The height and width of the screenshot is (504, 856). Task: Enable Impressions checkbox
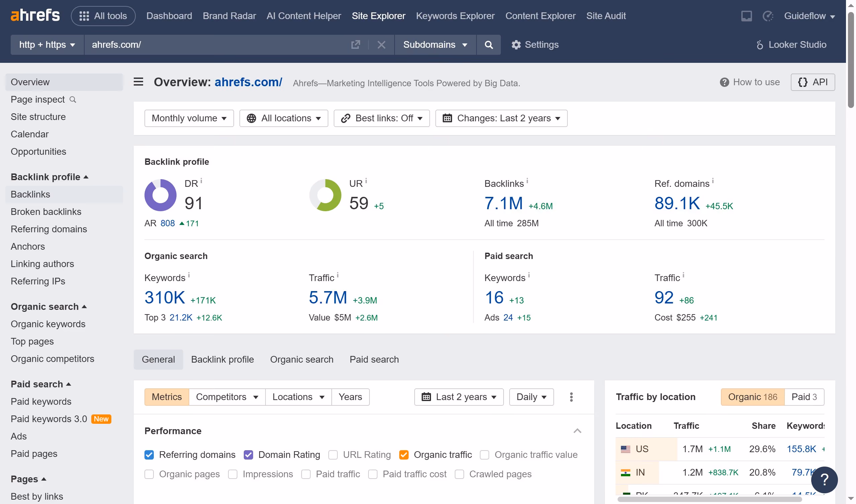[x=233, y=474]
